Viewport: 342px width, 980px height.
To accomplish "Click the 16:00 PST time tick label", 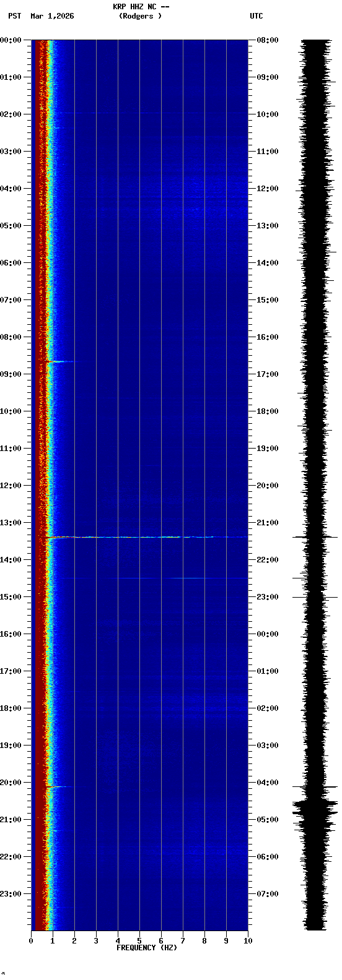I will [11, 634].
